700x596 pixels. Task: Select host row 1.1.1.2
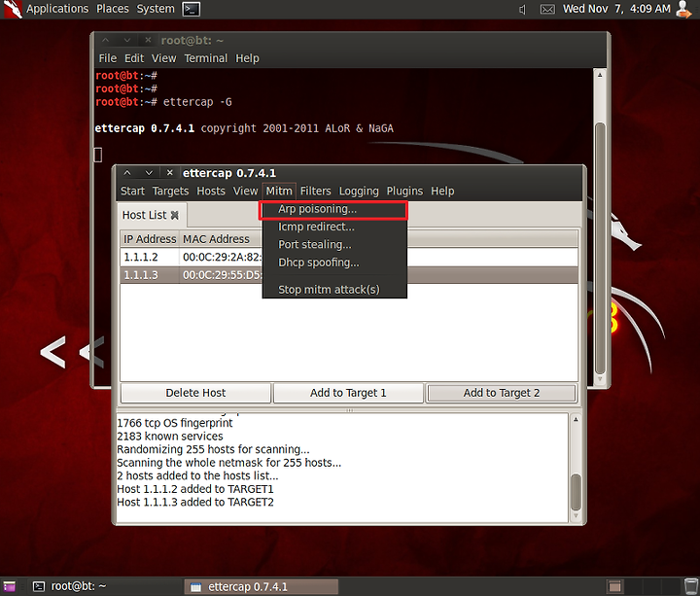click(349, 257)
